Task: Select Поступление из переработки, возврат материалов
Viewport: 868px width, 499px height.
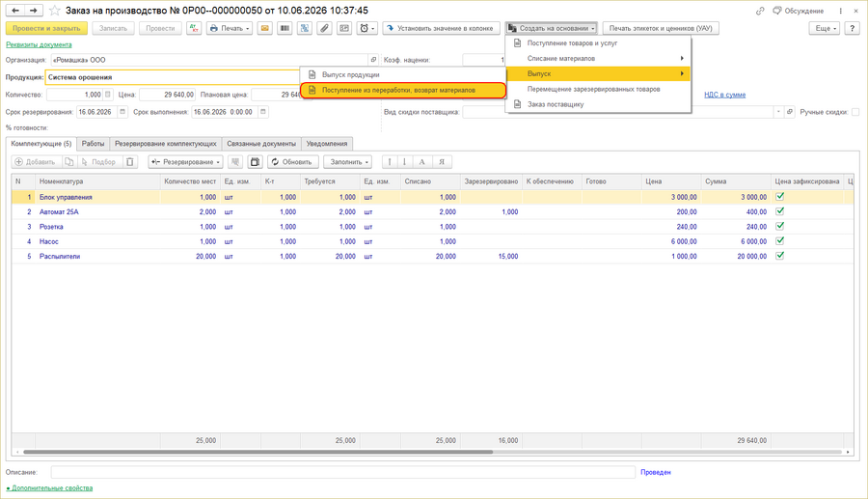Action: tap(403, 90)
